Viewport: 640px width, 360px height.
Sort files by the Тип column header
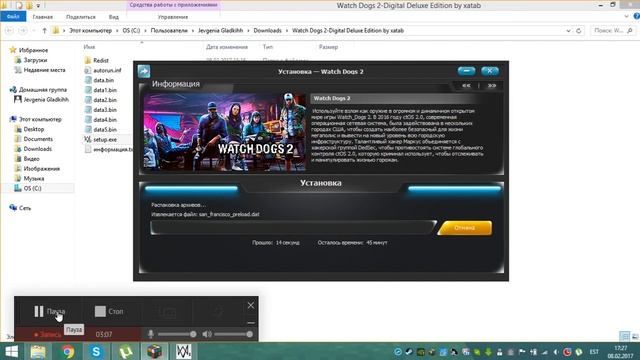[x=267, y=47]
